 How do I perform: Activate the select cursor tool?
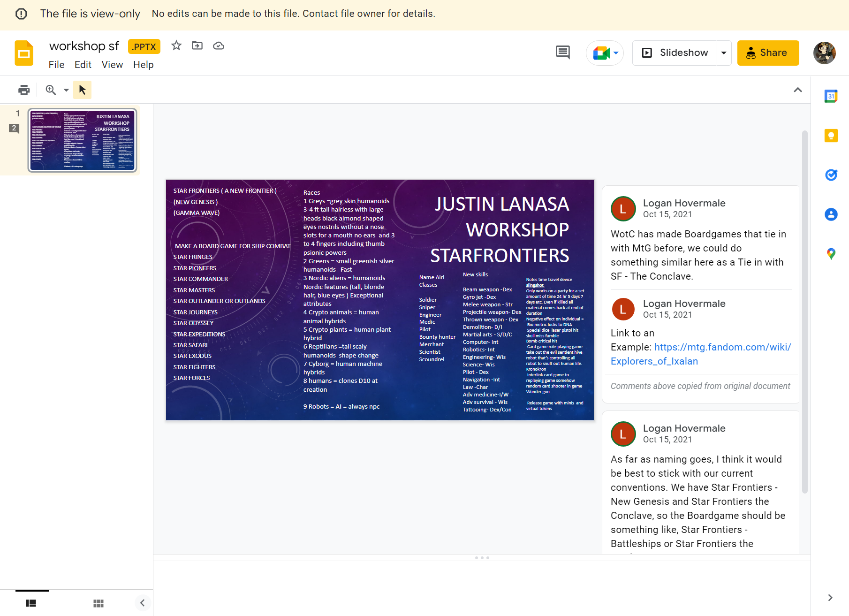(83, 90)
